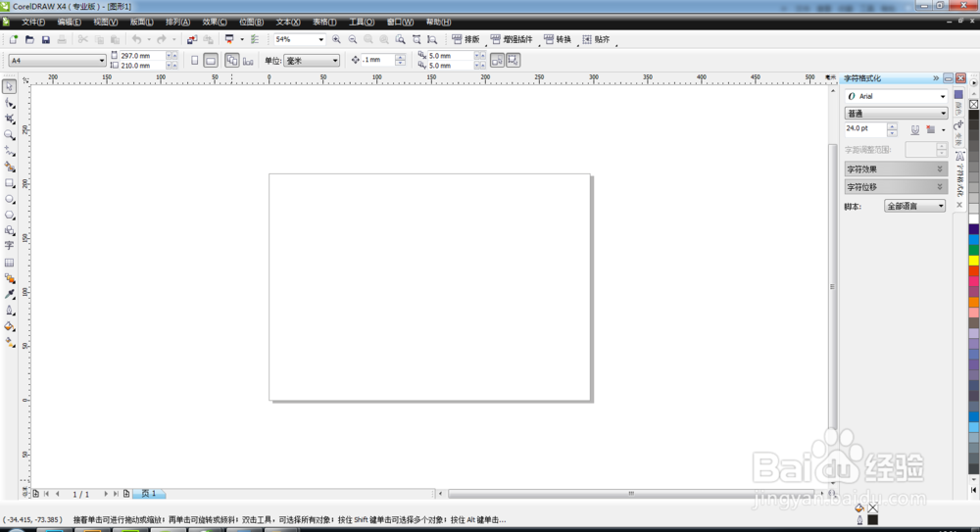Image resolution: width=980 pixels, height=532 pixels.
Task: Toggle apply layout to all pages
Action: (232, 61)
